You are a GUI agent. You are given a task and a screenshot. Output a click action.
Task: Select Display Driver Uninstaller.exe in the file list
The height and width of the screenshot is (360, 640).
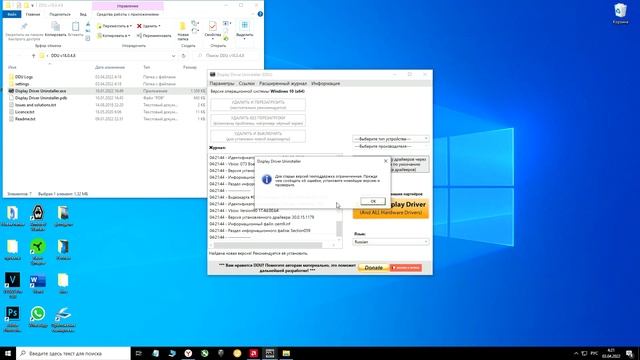pyautogui.click(x=40, y=91)
